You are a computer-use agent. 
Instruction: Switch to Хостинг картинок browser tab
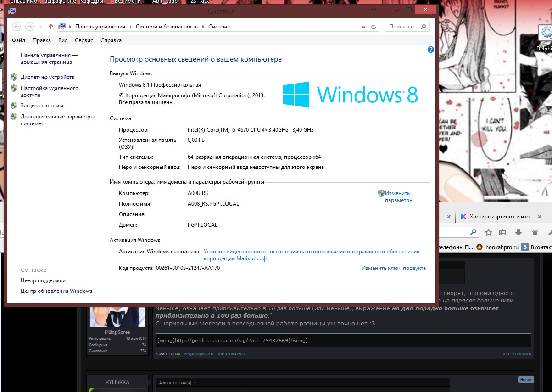pyautogui.click(x=497, y=217)
